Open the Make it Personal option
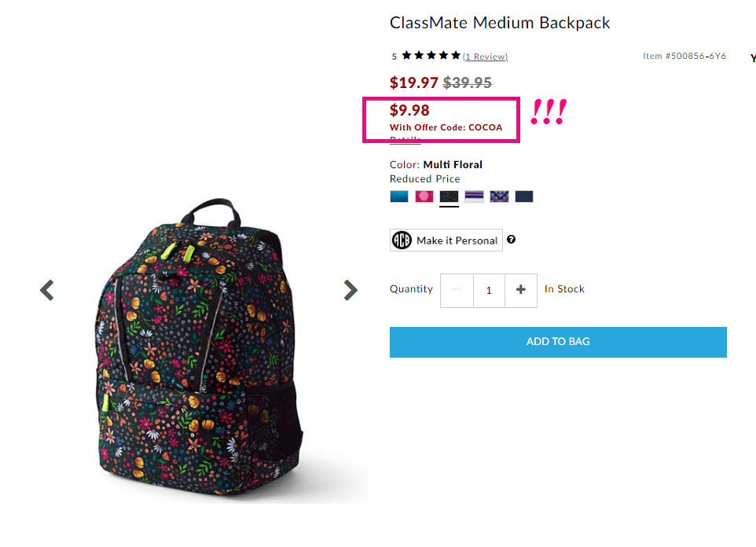Screen dimensions: 756x547 tap(446, 240)
